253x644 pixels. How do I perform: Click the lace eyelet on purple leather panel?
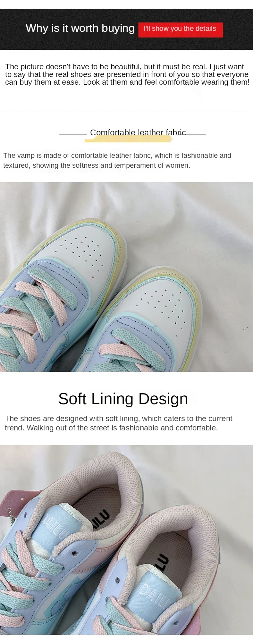point(74,553)
